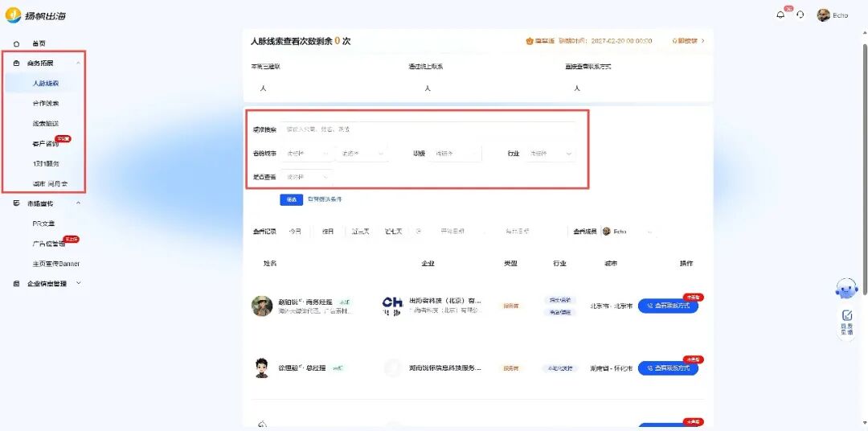The height and width of the screenshot is (431, 868).
Task: Open PR文章 in the sidebar
Action: click(x=43, y=224)
